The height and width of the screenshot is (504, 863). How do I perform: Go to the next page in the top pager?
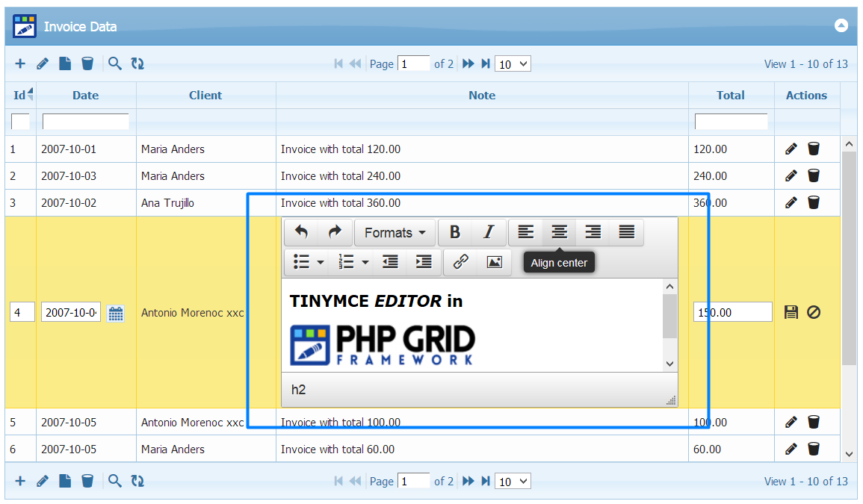pos(468,64)
